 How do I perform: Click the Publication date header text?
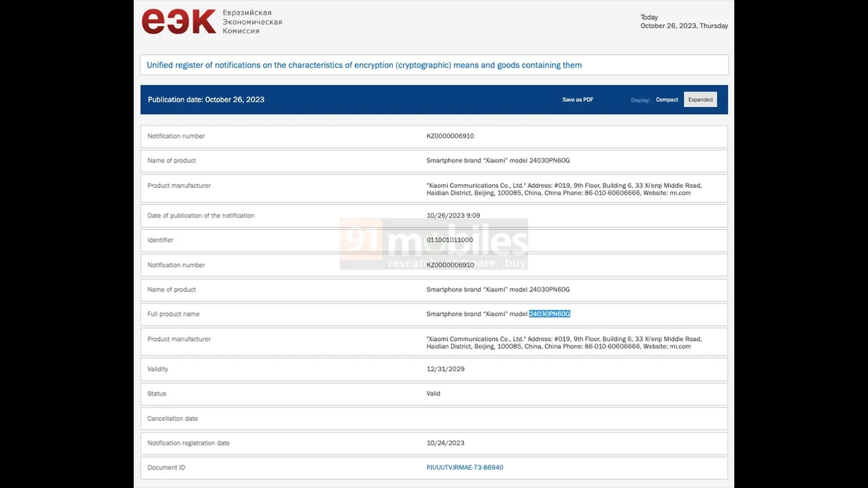tap(206, 99)
